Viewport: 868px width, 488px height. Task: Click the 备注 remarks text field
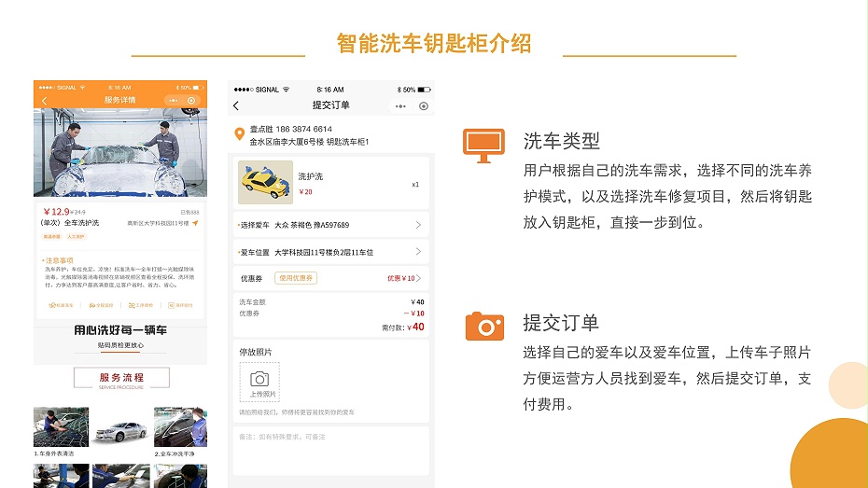(330, 451)
